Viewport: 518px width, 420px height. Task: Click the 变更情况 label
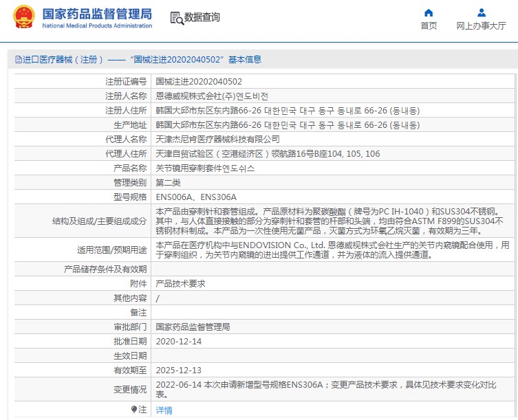[130, 390]
